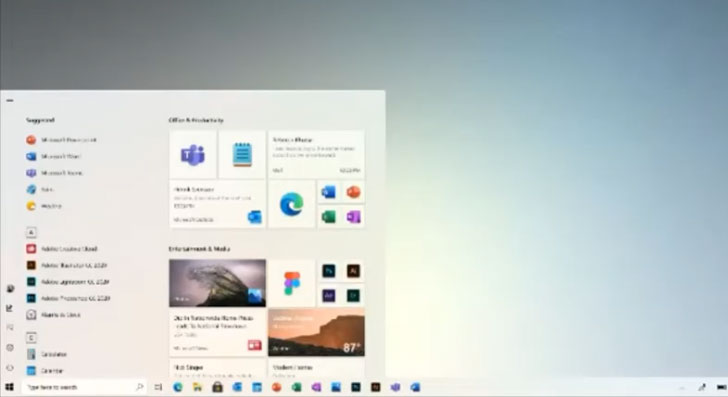The width and height of the screenshot is (728, 397).
Task: Open Calendar from the app list
Action: (x=45, y=371)
